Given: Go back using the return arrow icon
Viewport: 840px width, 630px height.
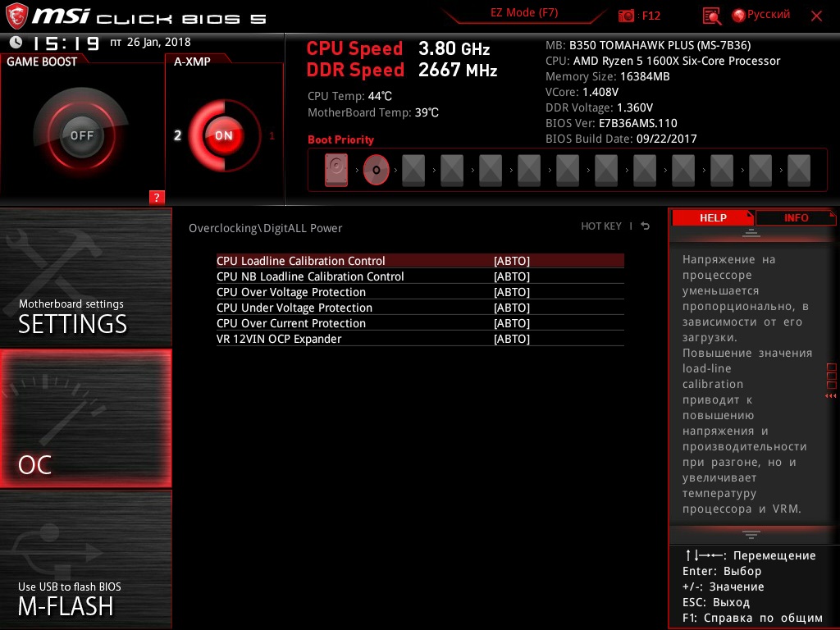Looking at the screenshot, I should tap(646, 226).
